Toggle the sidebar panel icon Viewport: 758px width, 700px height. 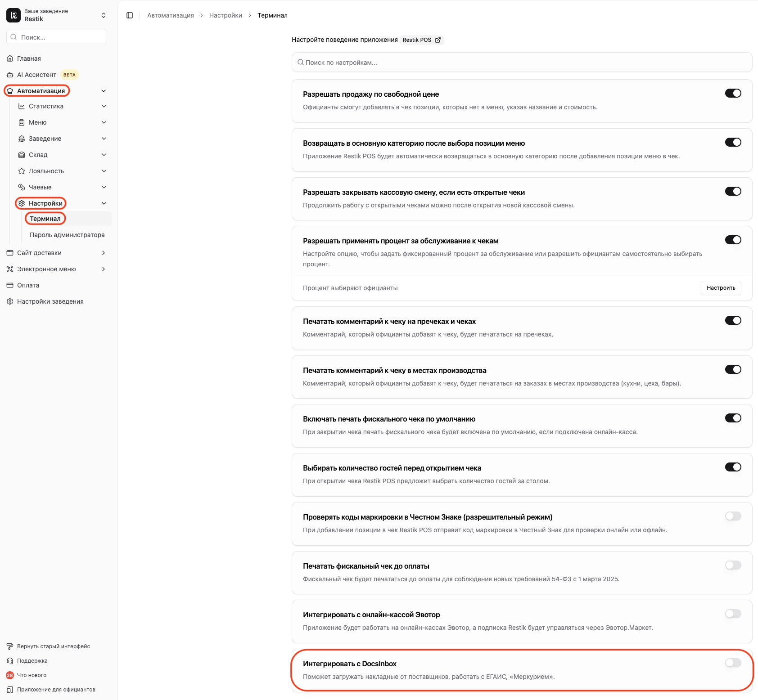click(x=130, y=15)
